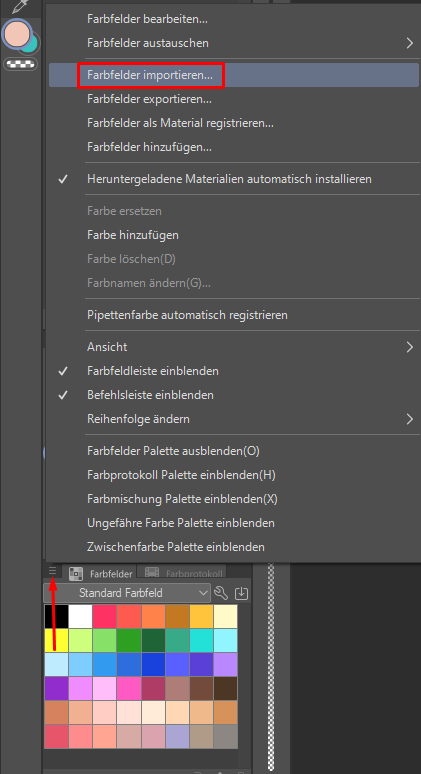Toggle Befehlsleiste einblenden option
Image resolution: width=421 pixels, height=774 pixels.
(x=234, y=395)
